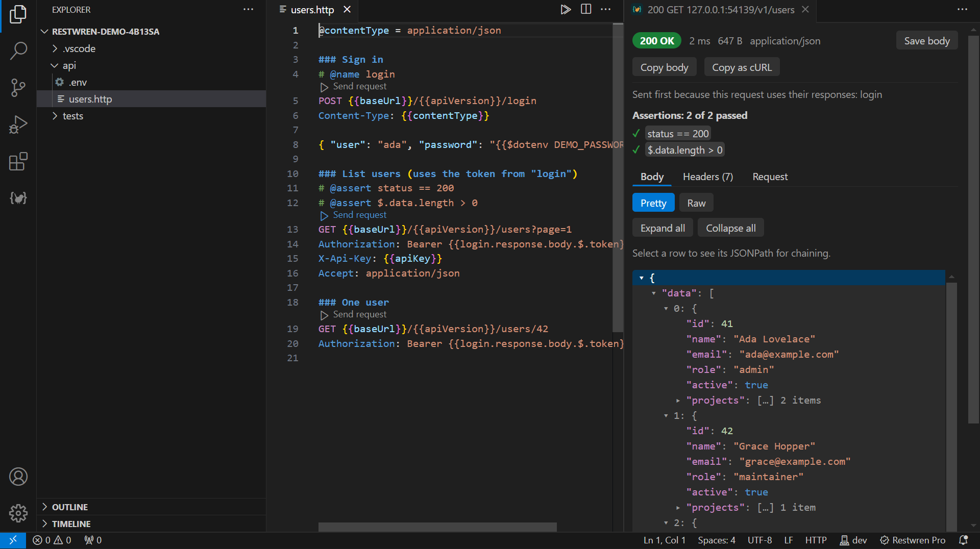This screenshot has width=980, height=549.
Task: Collapse array item 2 in JSON tree
Action: pyautogui.click(x=666, y=522)
